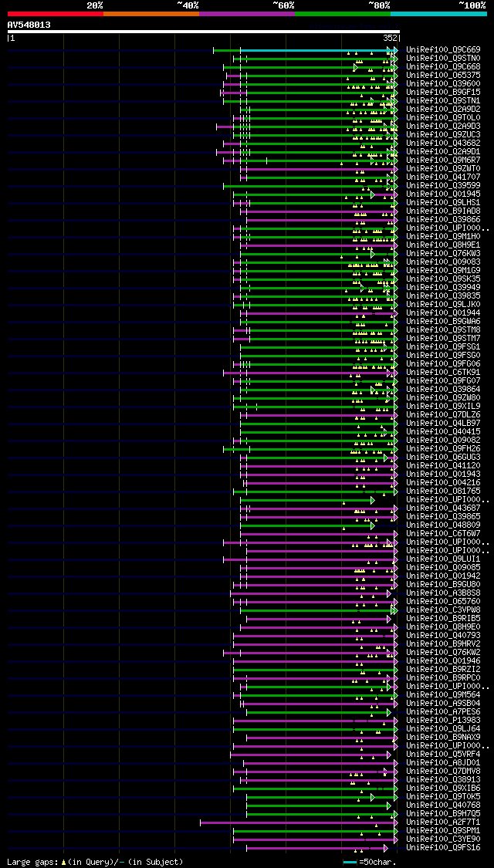Select hit label UniRef100_Q5VRF4
This screenshot has height=868, width=494.
[x=443, y=754]
